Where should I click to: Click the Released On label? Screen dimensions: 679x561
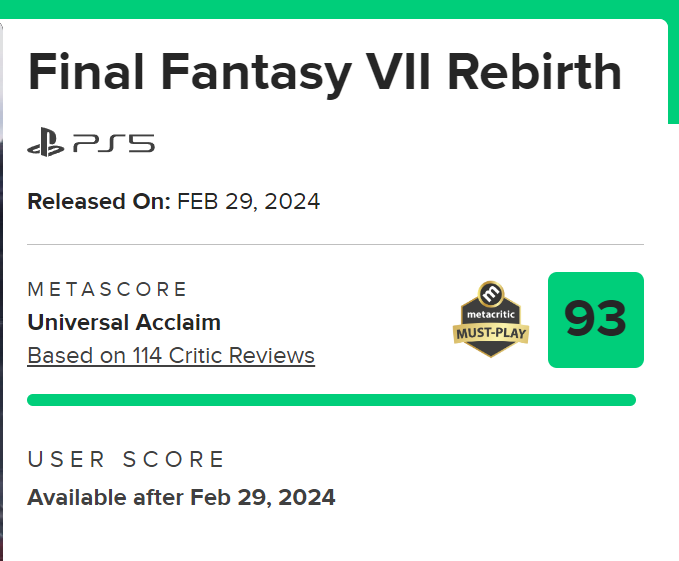98,201
